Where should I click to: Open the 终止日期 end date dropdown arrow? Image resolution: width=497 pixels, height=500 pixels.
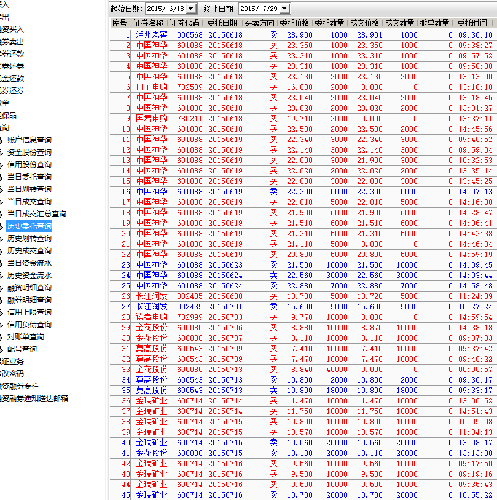(284, 9)
